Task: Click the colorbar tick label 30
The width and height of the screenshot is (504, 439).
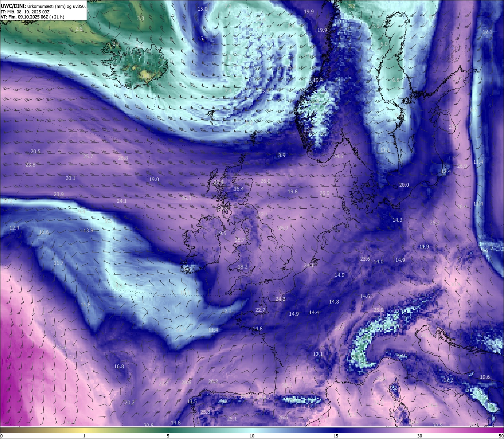Action: 420,436
